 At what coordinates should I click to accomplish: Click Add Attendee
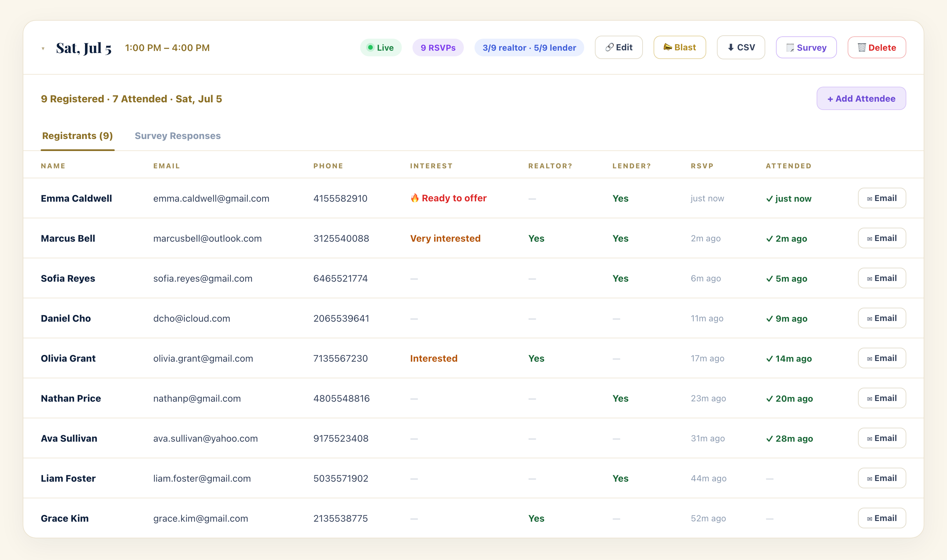click(861, 98)
